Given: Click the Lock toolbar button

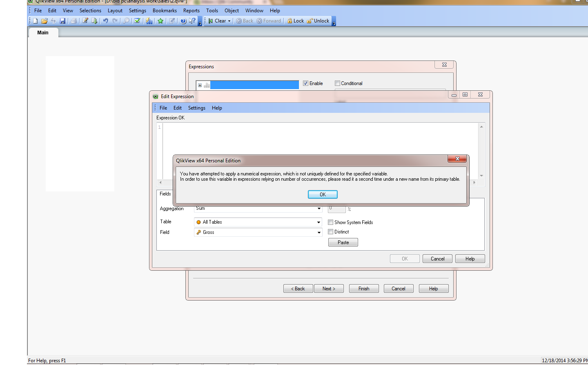Looking at the screenshot, I should coord(296,21).
